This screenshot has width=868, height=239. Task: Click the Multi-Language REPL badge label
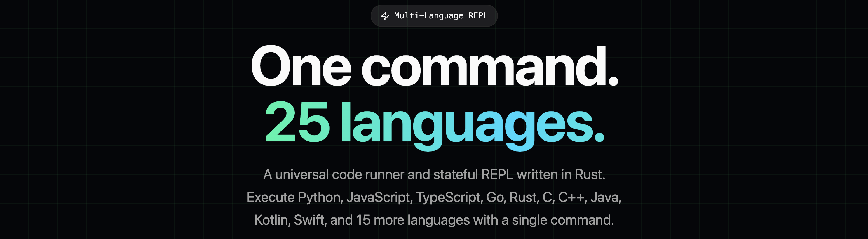(x=441, y=16)
